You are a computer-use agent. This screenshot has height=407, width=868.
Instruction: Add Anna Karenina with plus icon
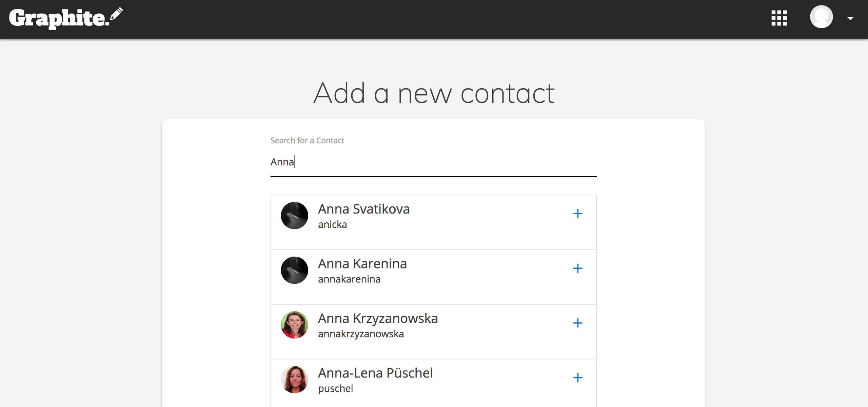577,269
